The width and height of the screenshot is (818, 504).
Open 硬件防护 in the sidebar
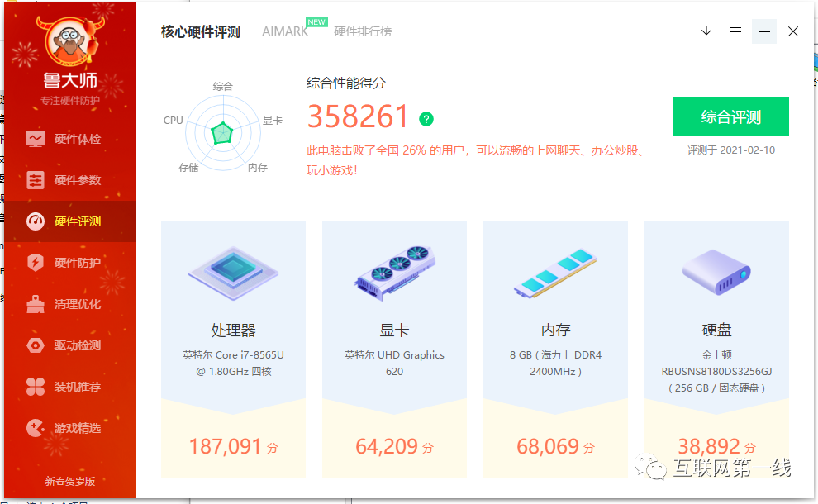pyautogui.click(x=70, y=263)
